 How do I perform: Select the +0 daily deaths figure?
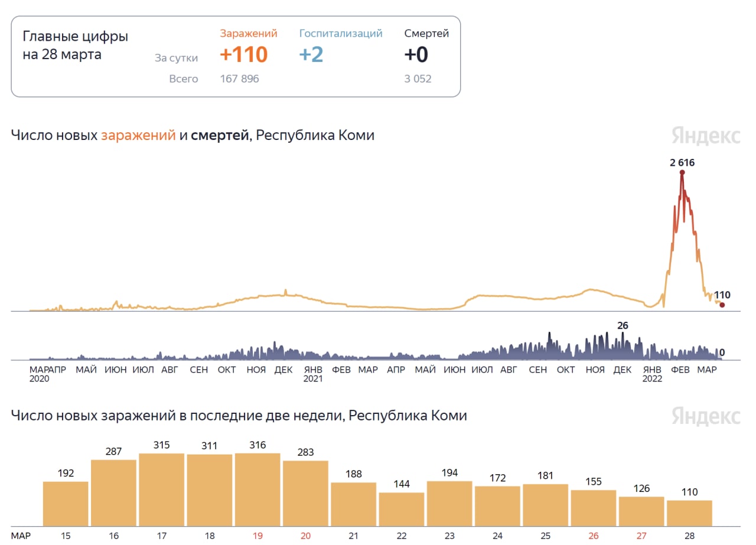(x=416, y=54)
